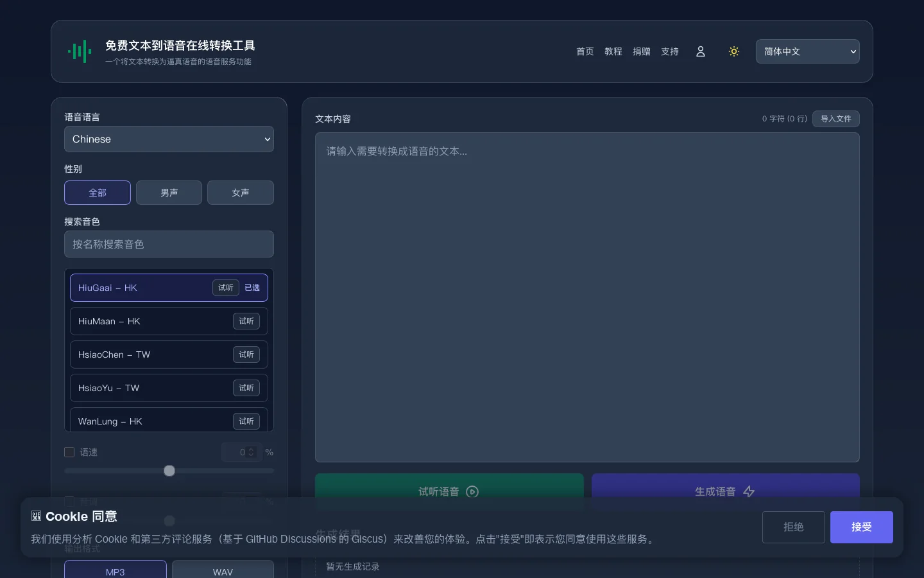Click the 语速 percentage stepper field
This screenshot has height=578, width=924.
coord(242,452)
